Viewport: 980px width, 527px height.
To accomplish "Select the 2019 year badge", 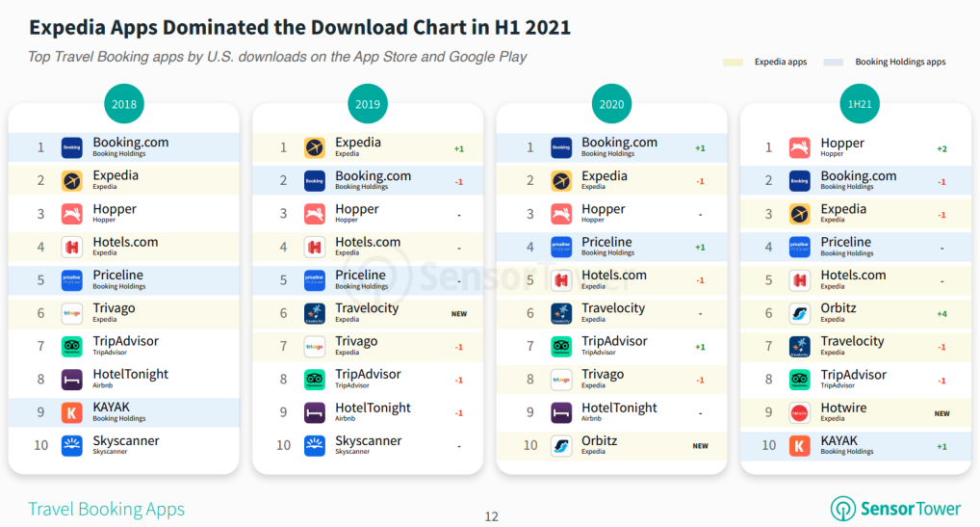I will click(368, 104).
